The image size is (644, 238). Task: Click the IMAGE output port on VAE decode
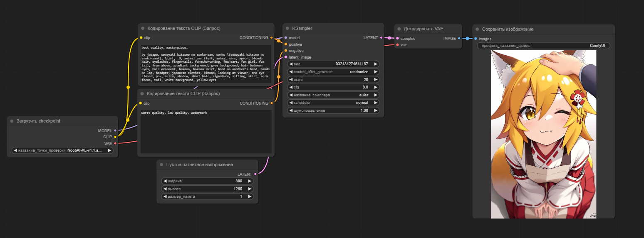click(x=459, y=38)
